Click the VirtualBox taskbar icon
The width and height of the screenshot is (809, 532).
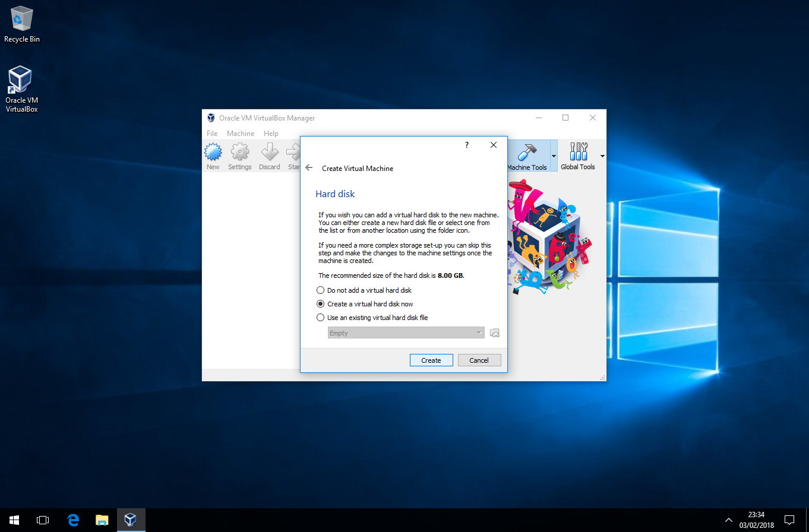[131, 520]
